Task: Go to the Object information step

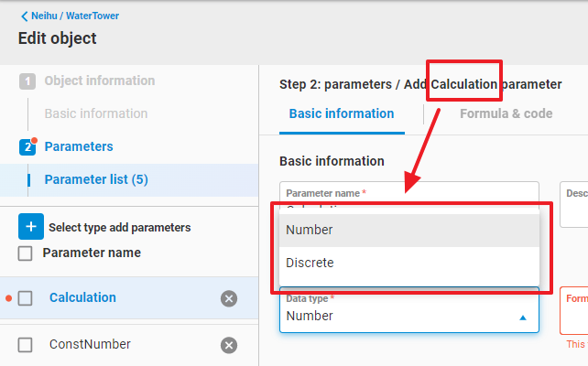Action: click(x=100, y=81)
